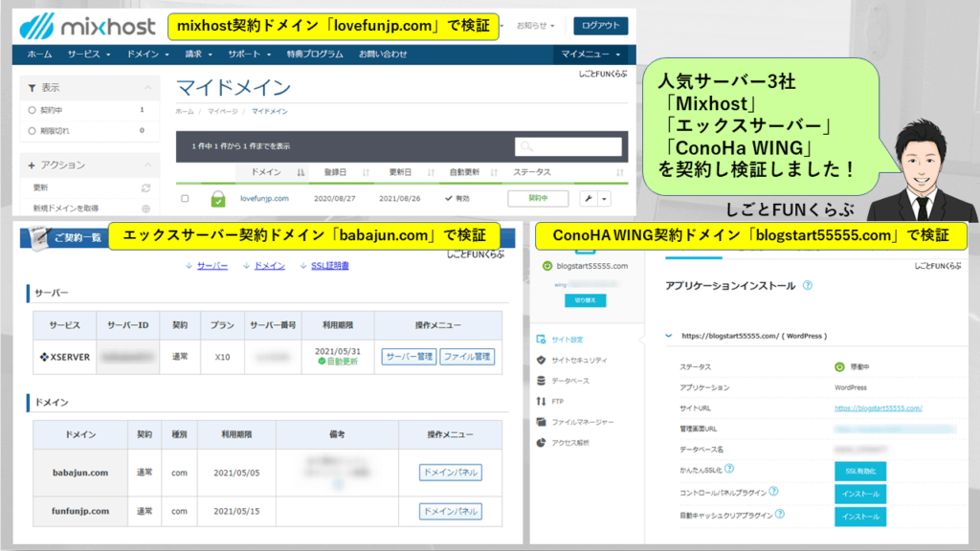Click the sort icon at the far right header

619,172
